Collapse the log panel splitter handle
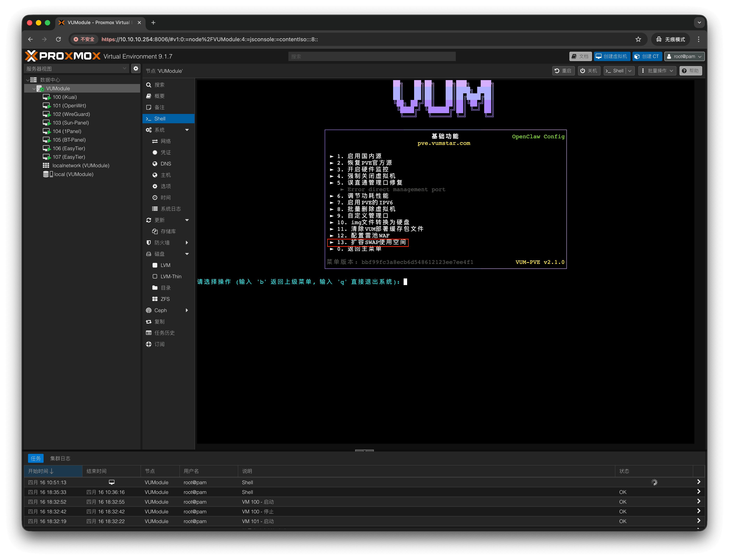This screenshot has width=729, height=560. (x=364, y=450)
